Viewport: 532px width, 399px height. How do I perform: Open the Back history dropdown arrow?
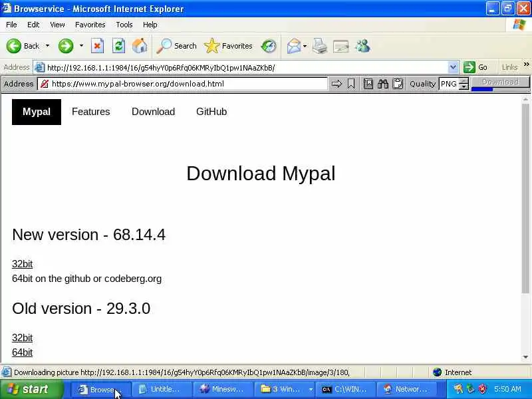pyautogui.click(x=47, y=45)
